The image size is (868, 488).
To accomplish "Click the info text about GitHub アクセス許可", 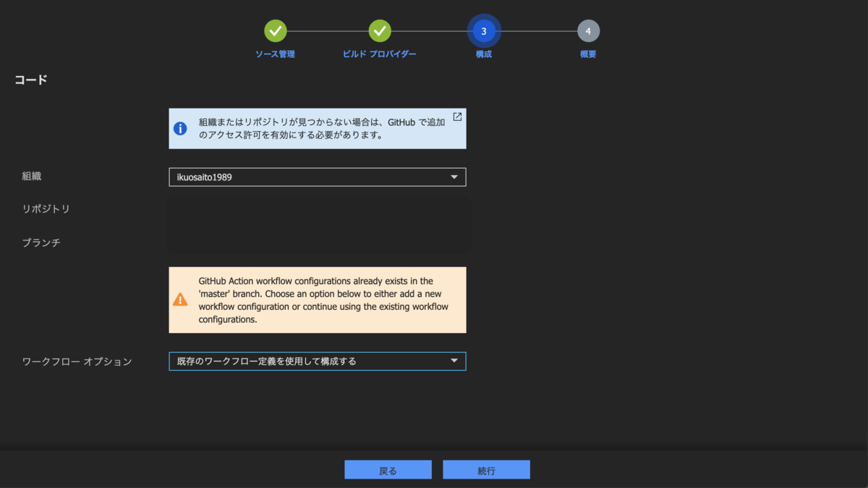I will click(x=322, y=128).
